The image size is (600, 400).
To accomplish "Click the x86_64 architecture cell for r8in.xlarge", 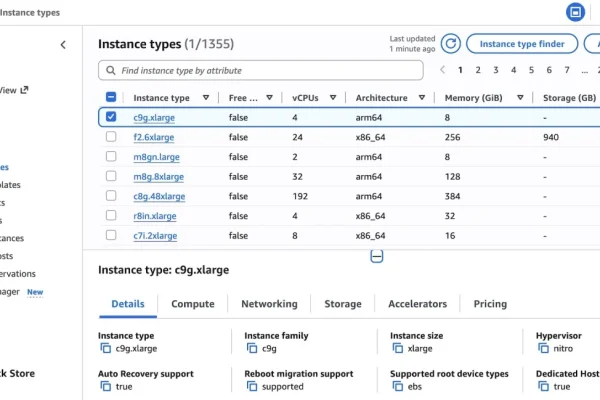I will [x=370, y=216].
